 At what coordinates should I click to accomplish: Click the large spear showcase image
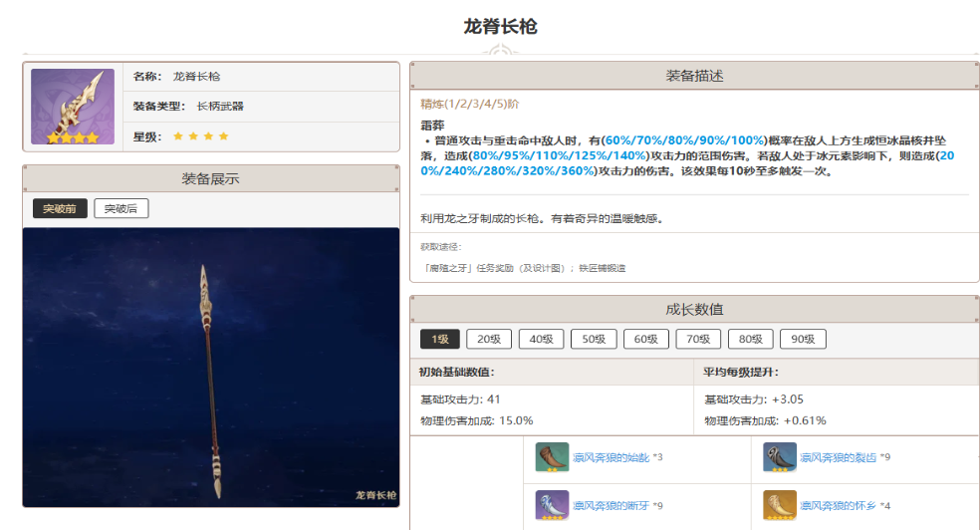pos(210,367)
